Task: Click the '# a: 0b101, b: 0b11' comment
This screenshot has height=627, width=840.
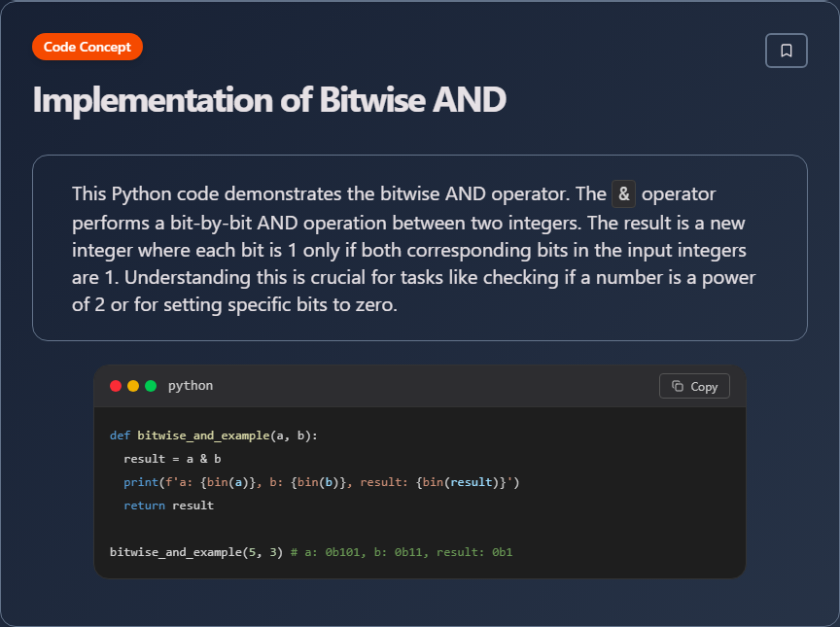Action: pyautogui.click(x=402, y=552)
